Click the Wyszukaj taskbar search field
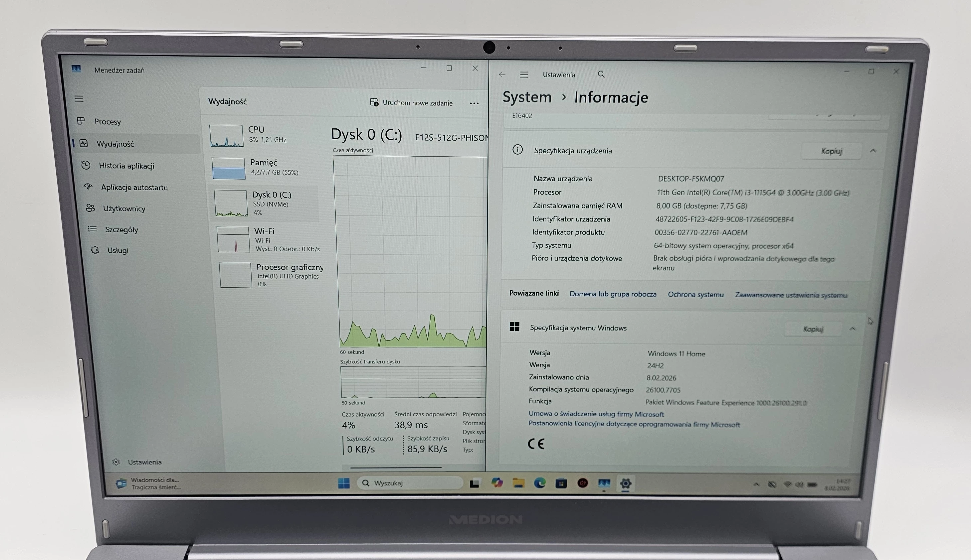Screen dimensions: 971x560 (410, 483)
